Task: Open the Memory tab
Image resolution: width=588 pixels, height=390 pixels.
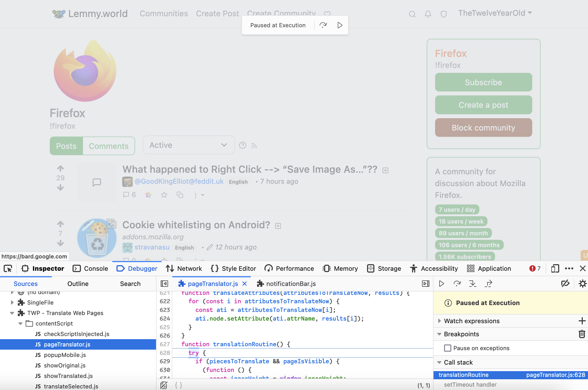Action: click(340, 269)
